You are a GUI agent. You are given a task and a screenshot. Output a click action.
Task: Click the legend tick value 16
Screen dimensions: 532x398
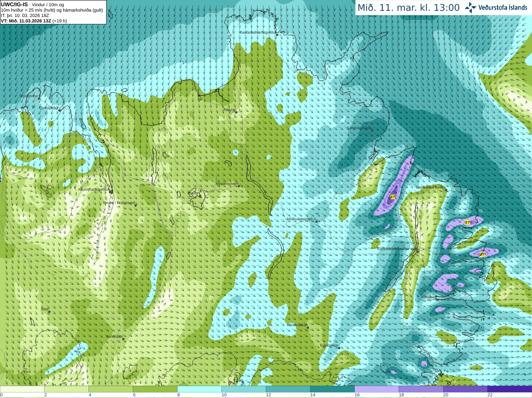click(357, 395)
